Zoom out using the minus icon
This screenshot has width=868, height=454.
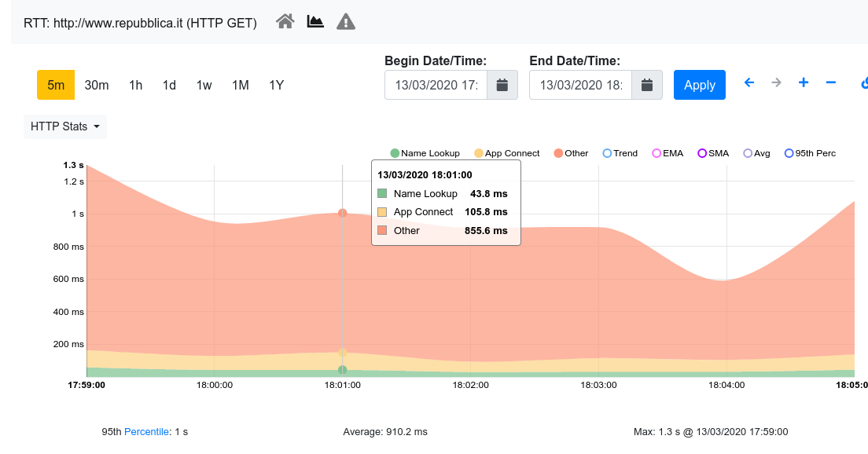(x=829, y=82)
